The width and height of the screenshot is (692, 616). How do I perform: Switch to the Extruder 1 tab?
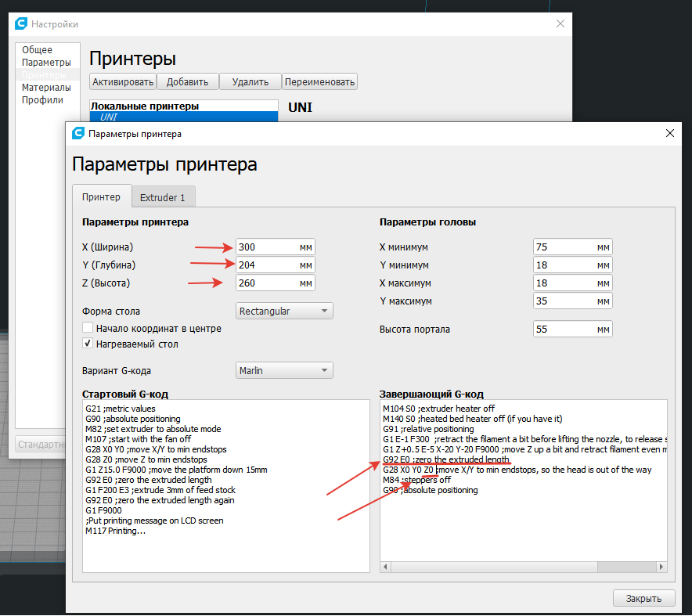coord(162,197)
